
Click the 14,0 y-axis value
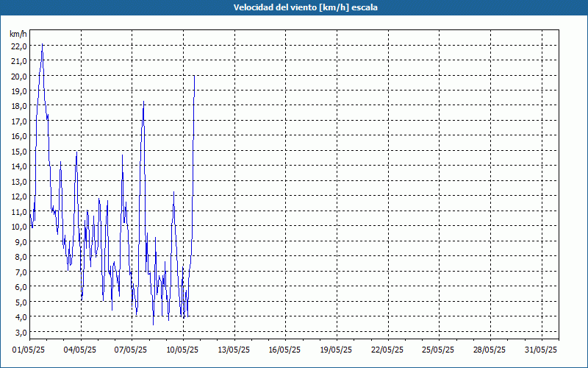point(19,166)
